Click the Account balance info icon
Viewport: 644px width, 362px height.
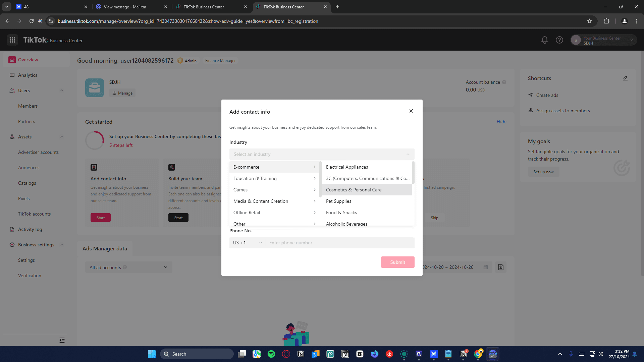tap(504, 82)
